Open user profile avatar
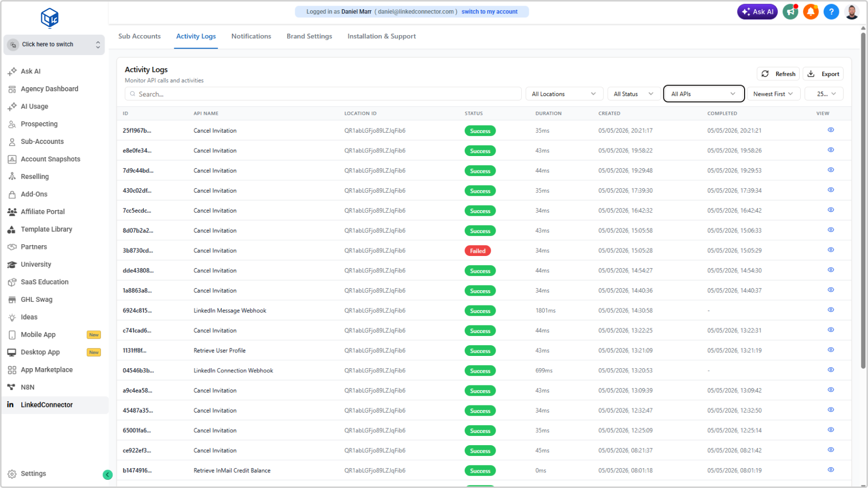Viewport: 868px width, 488px height. point(852,12)
